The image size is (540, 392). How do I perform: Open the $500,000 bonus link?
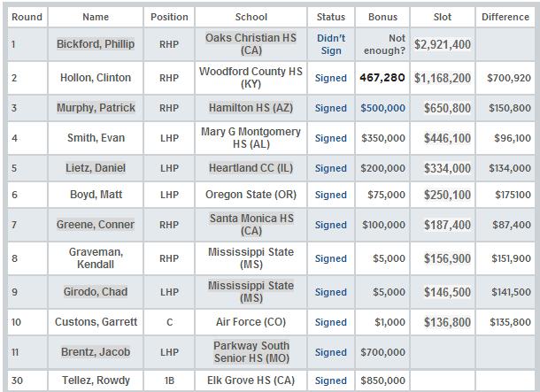(382, 108)
